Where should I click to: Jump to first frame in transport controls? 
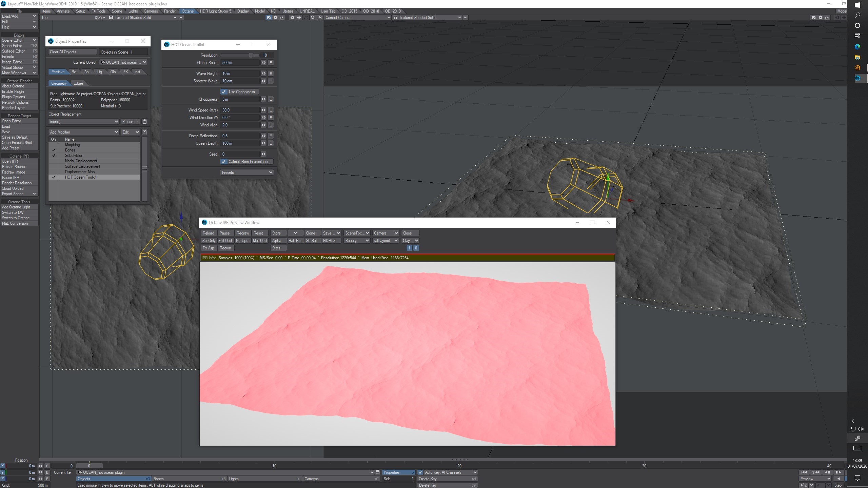804,472
